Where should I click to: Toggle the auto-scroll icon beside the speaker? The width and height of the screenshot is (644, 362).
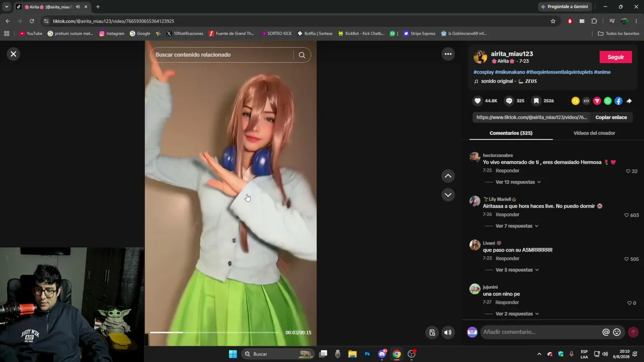432,332
